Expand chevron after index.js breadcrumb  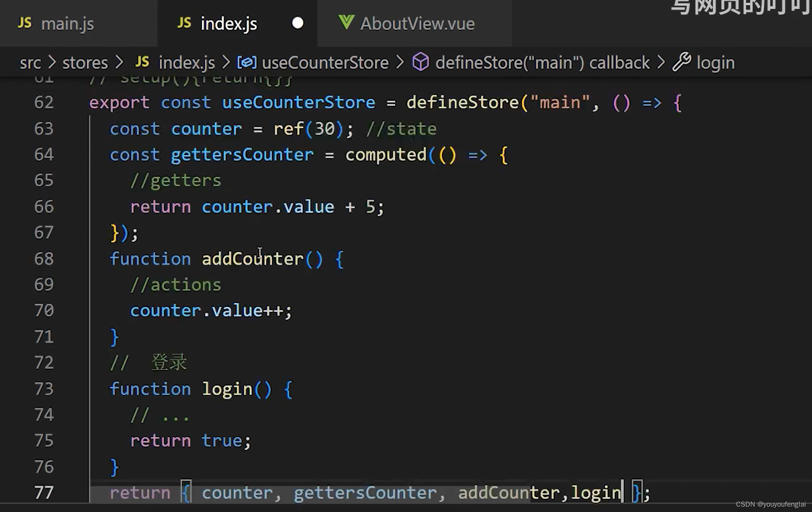click(226, 63)
